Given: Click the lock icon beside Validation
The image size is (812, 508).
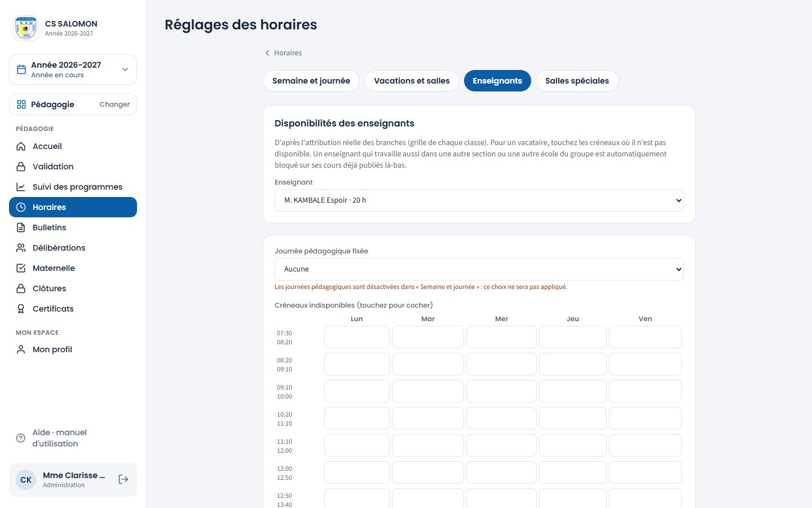Looking at the screenshot, I should (x=21, y=167).
